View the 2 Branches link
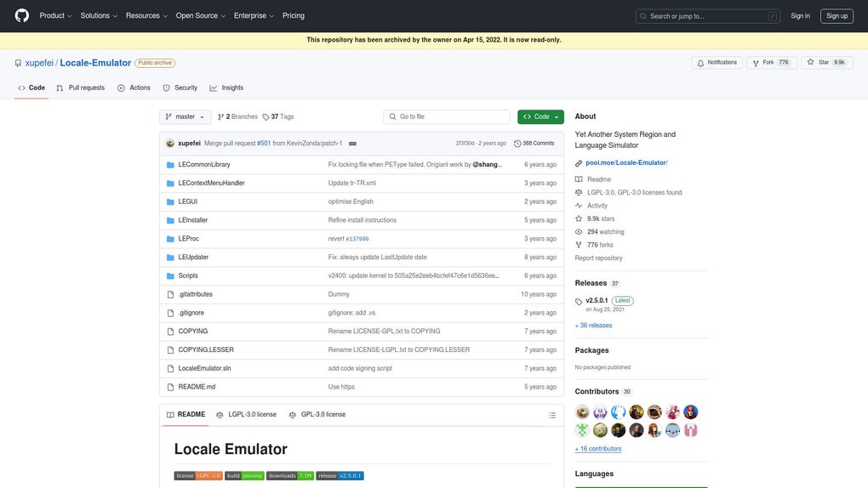The image size is (868, 488). click(x=237, y=116)
